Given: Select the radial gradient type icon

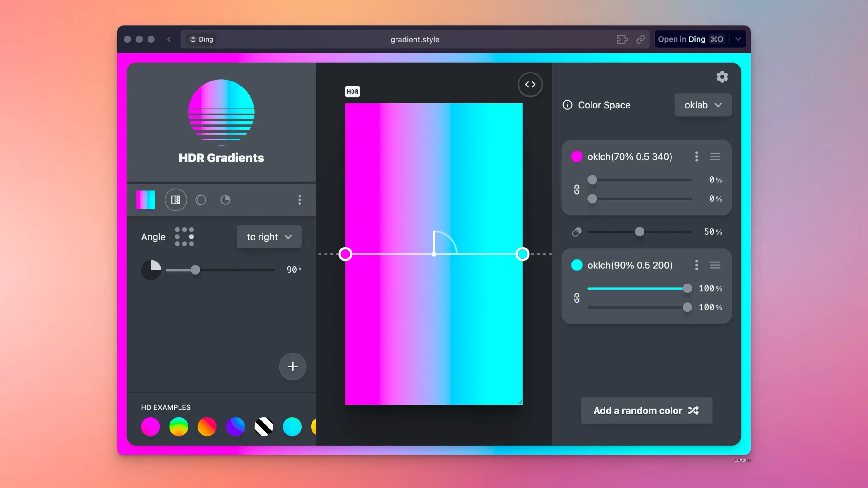Looking at the screenshot, I should [201, 200].
